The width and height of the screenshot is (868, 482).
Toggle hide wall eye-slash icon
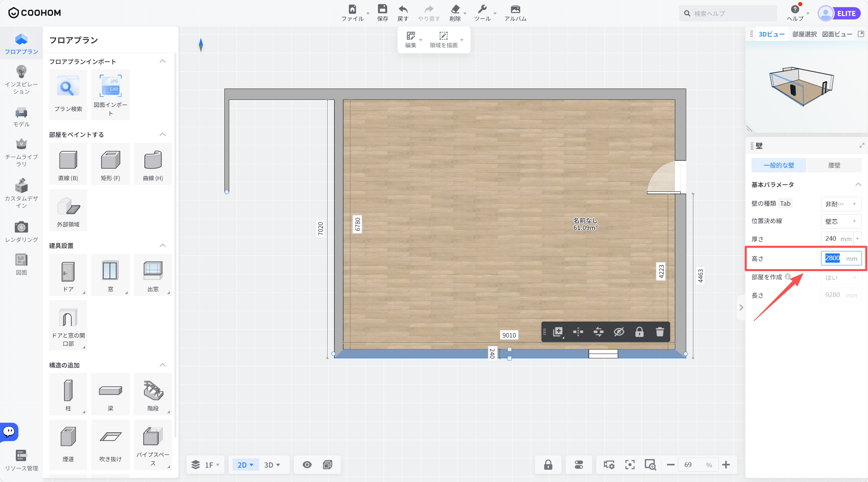pyautogui.click(x=619, y=332)
